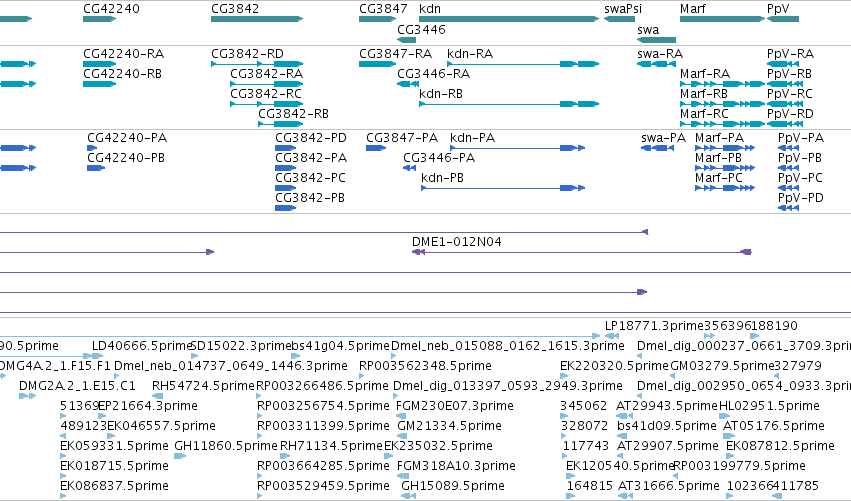
Task: Click protein PpV-PA
Action: point(789,148)
